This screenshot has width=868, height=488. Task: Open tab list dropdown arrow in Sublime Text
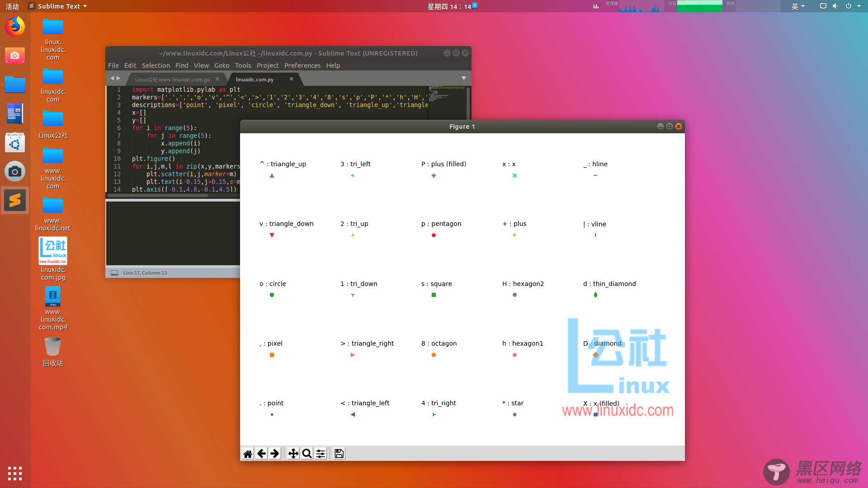[x=464, y=78]
